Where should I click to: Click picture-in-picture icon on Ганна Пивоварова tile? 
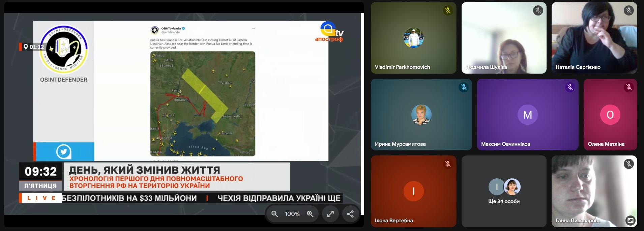coord(630,220)
